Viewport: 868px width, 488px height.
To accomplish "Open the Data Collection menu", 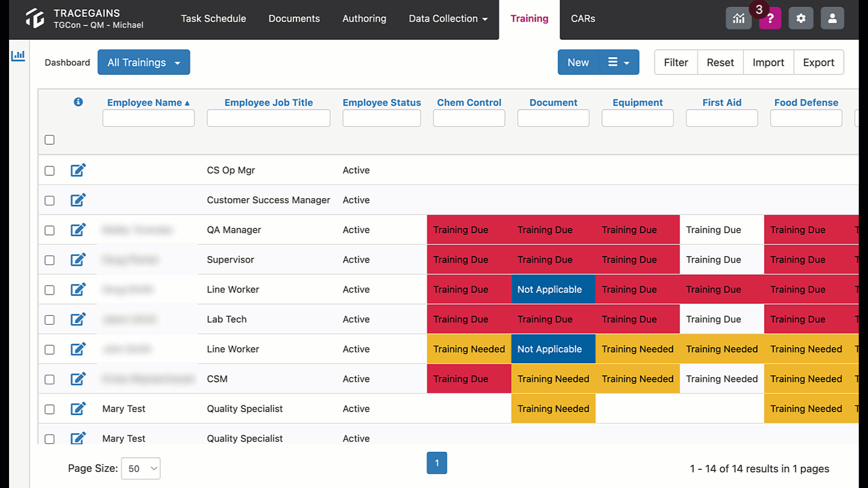I will click(x=448, y=19).
